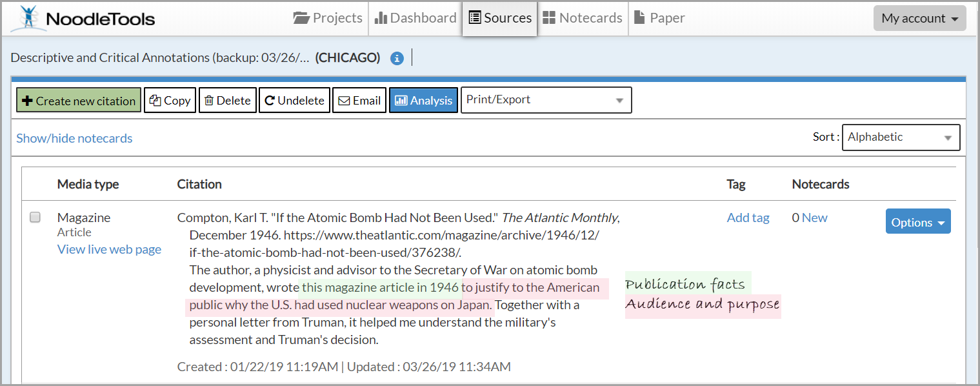Switch to the Notecards tab
This screenshot has width=980, height=386.
[x=583, y=17]
